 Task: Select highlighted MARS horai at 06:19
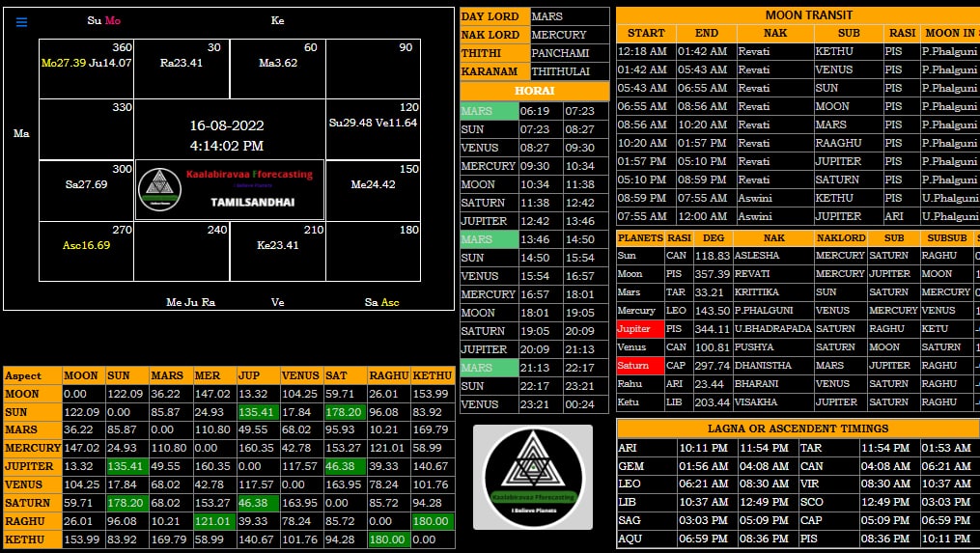490,111
